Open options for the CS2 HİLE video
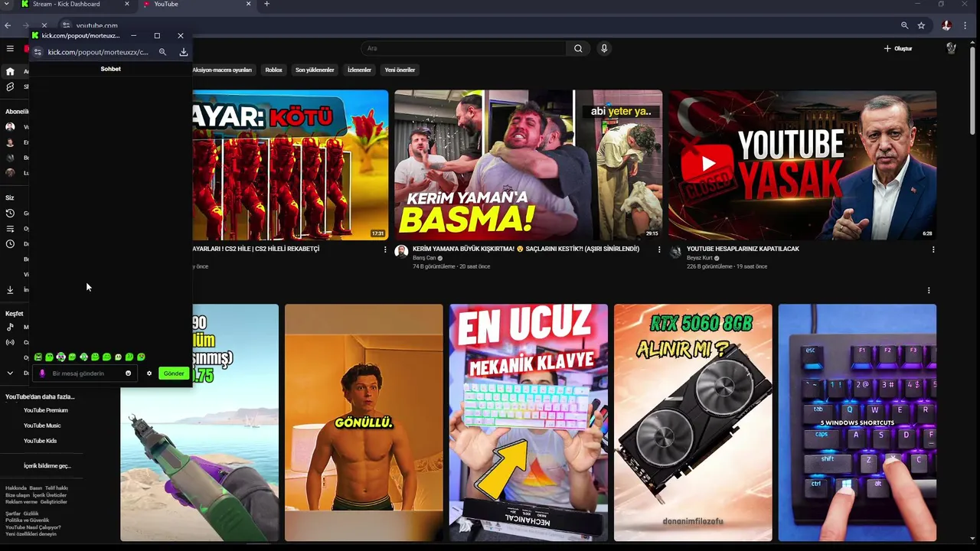The image size is (980, 551). pos(385,249)
